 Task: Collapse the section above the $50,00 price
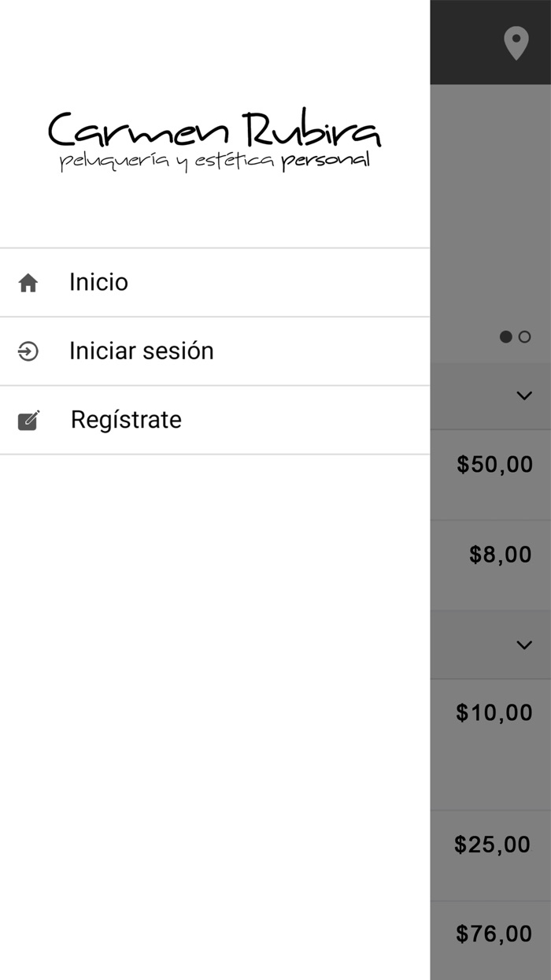[x=524, y=395]
